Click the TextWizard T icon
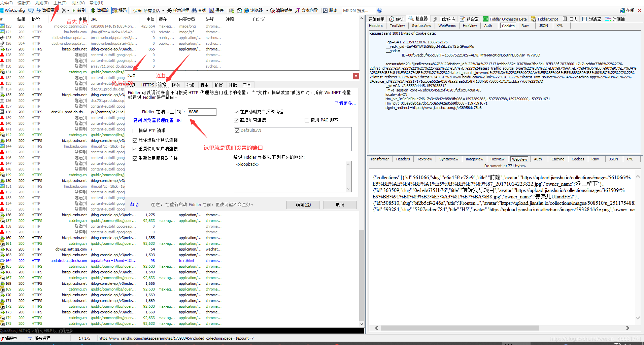The height and width of the screenshot is (345, 644). [x=298, y=10]
